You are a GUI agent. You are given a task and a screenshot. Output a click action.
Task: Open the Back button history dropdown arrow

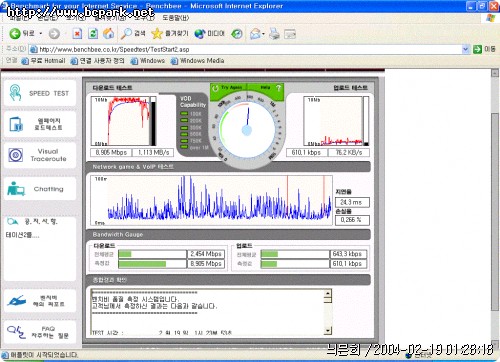click(41, 33)
